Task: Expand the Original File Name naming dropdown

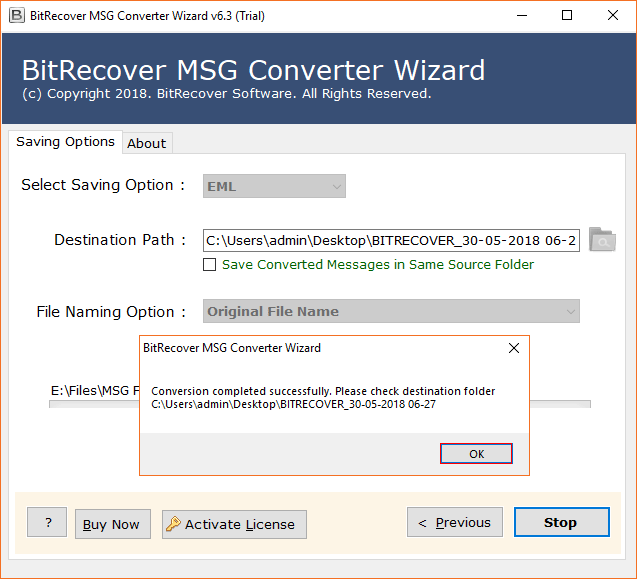Action: point(391,311)
